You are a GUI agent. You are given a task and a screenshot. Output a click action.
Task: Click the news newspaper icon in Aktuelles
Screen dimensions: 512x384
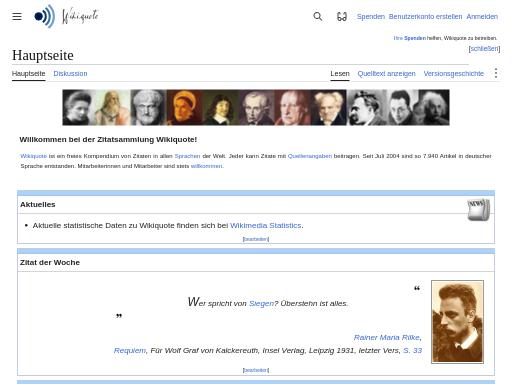pos(479,209)
